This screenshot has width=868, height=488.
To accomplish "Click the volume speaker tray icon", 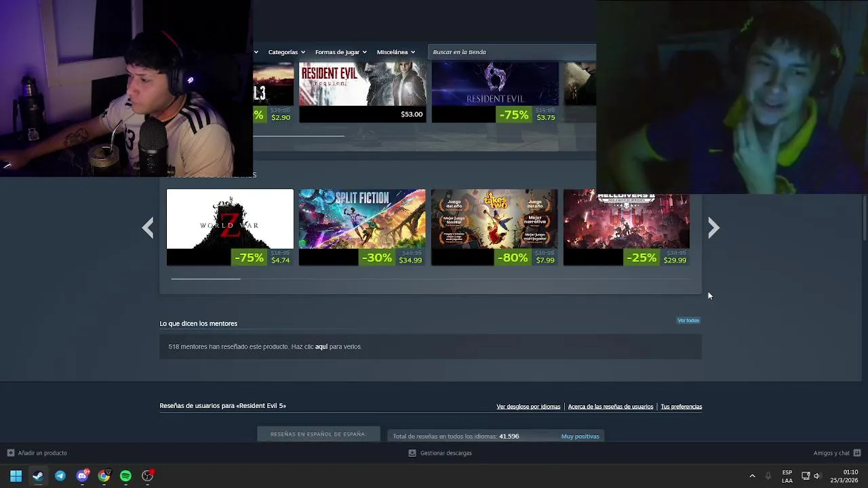I will pos(817,476).
